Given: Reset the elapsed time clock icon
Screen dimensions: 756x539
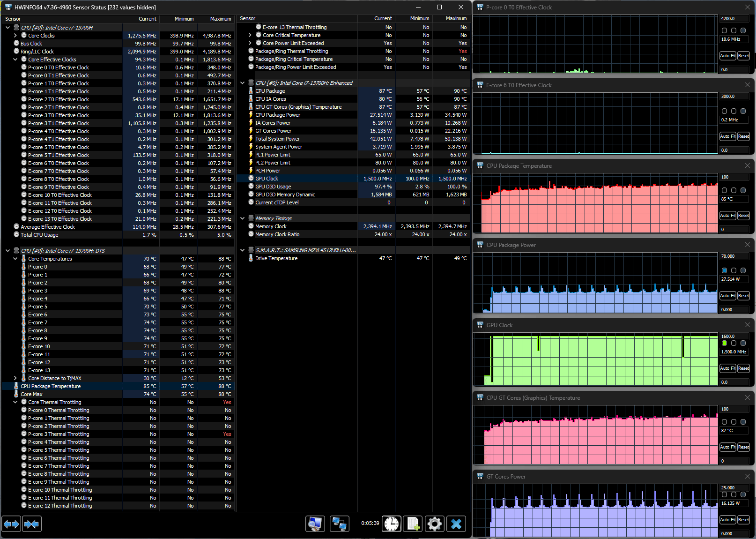Looking at the screenshot, I should click(x=392, y=524).
